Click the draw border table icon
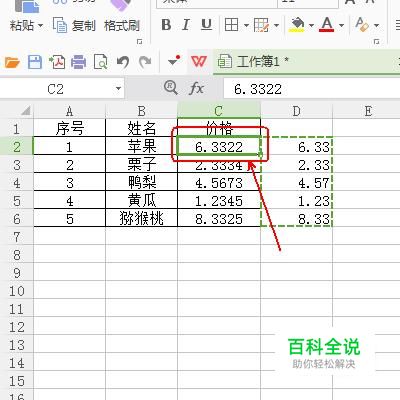The image size is (400, 400). (261, 25)
